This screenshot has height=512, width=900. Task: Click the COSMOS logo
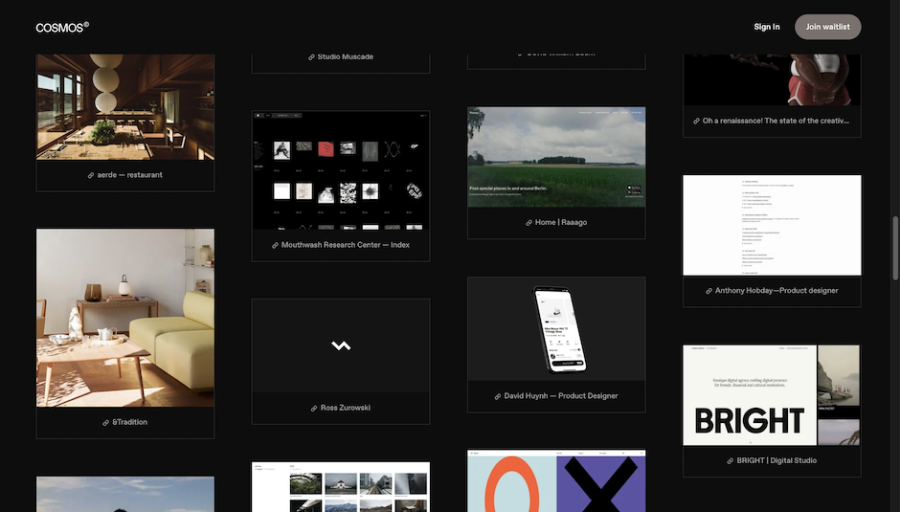pyautogui.click(x=62, y=27)
